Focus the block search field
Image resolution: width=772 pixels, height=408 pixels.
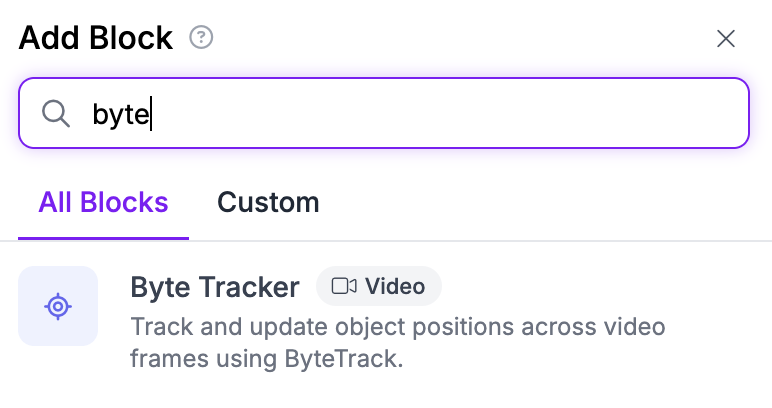tap(384, 113)
